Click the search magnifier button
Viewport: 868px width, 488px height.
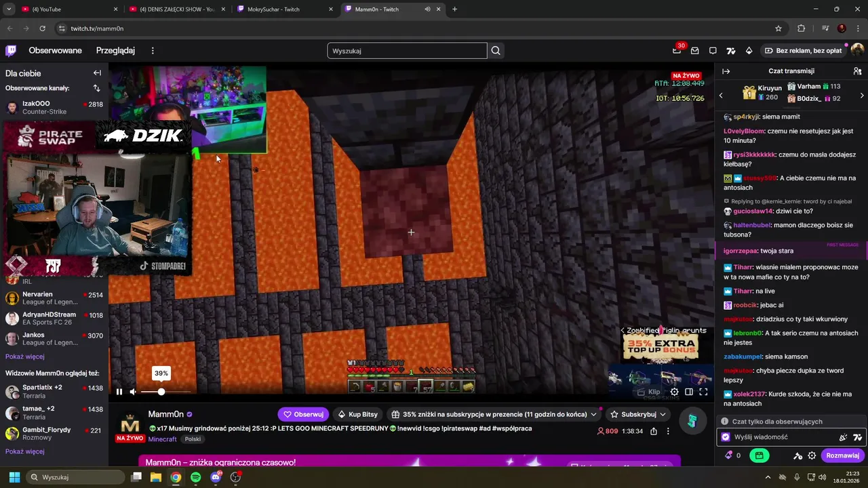tap(496, 51)
